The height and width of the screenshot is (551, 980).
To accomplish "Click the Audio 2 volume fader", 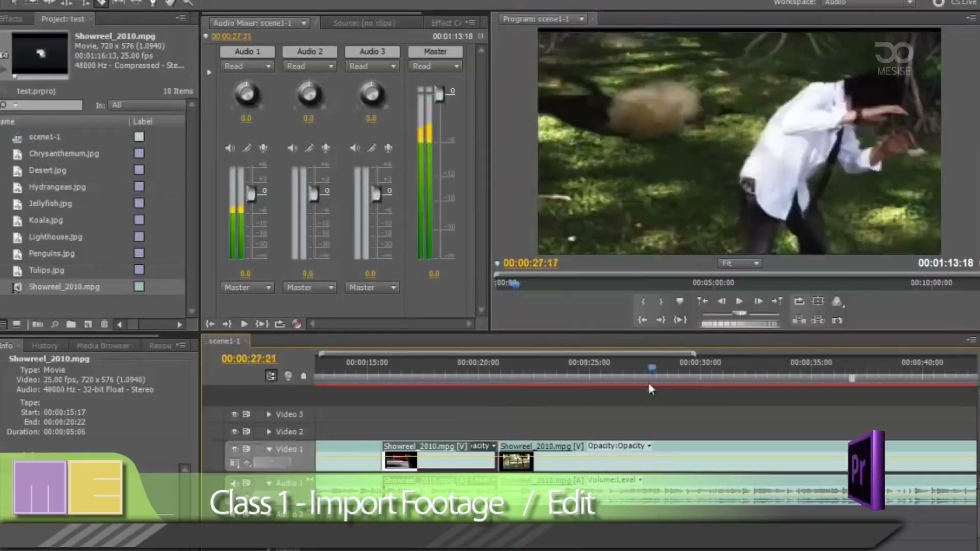I will pos(313,194).
